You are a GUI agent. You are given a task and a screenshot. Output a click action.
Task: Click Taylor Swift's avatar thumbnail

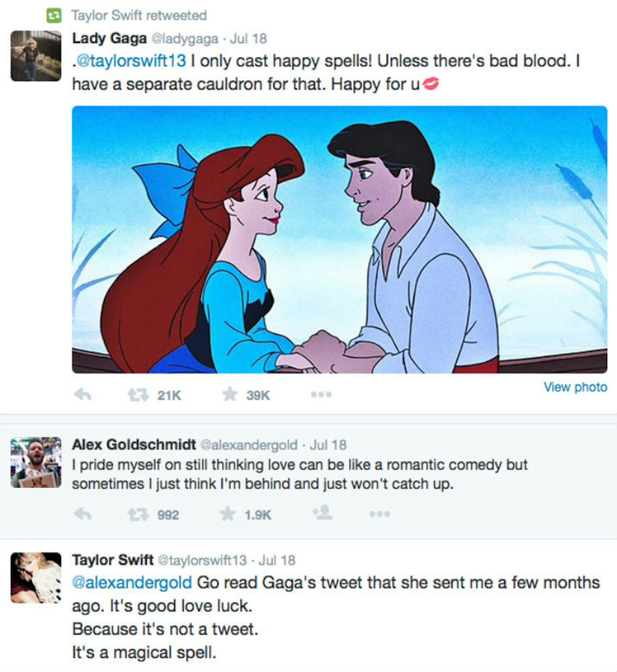pyautogui.click(x=36, y=578)
